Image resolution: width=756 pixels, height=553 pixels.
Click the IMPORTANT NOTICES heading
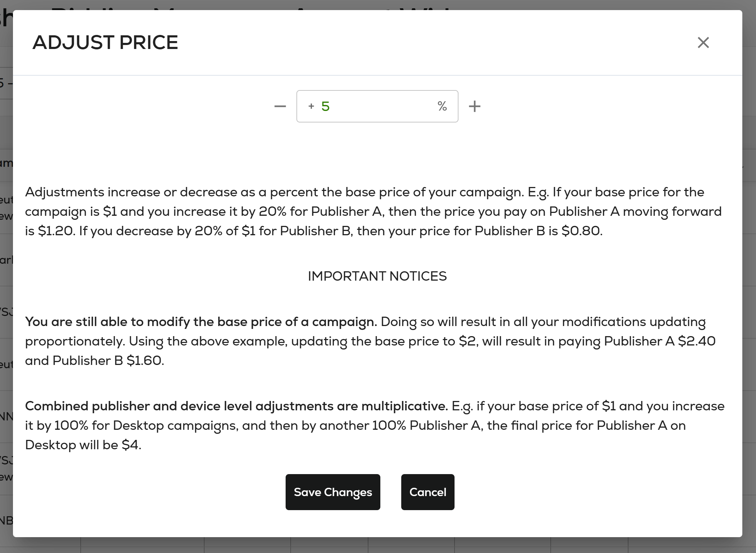[377, 276]
